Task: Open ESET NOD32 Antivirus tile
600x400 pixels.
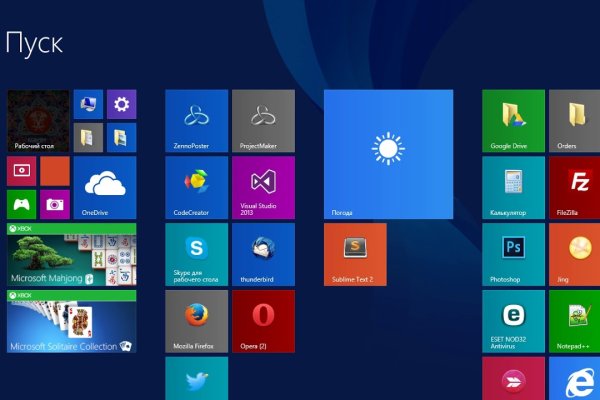Action: click(x=513, y=321)
